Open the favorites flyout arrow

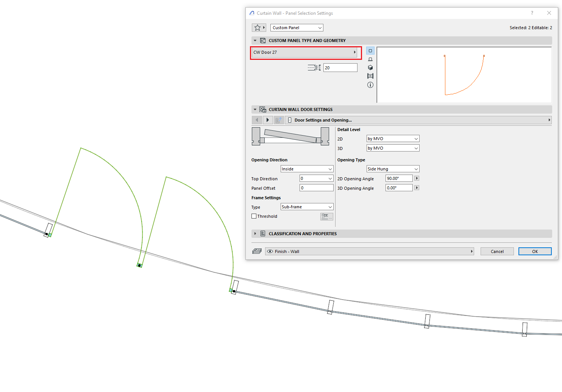pyautogui.click(x=264, y=28)
